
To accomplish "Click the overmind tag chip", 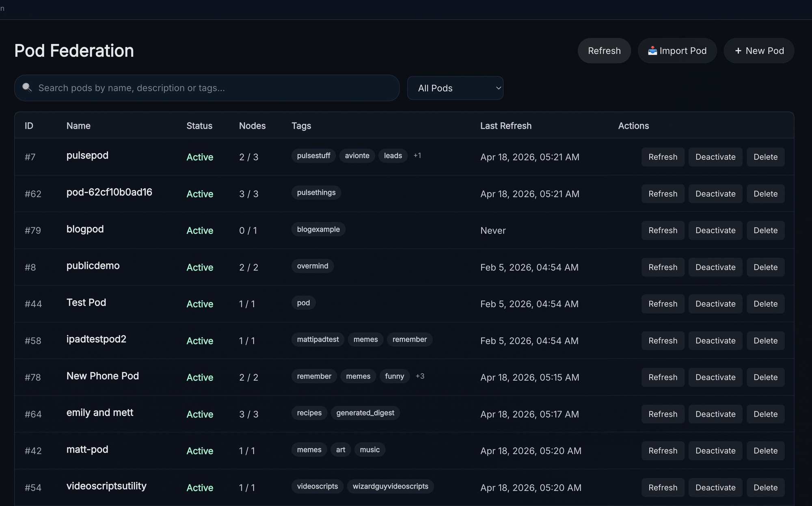I will [x=312, y=266].
